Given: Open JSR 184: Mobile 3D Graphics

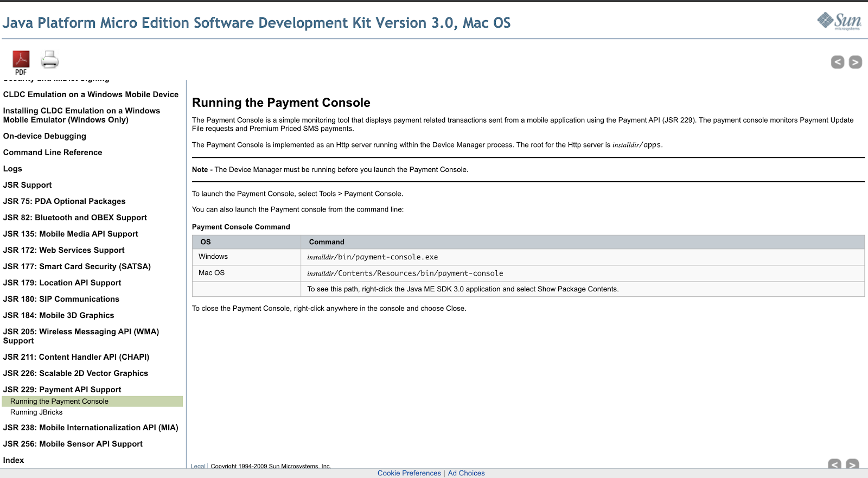Looking at the screenshot, I should coord(59,315).
